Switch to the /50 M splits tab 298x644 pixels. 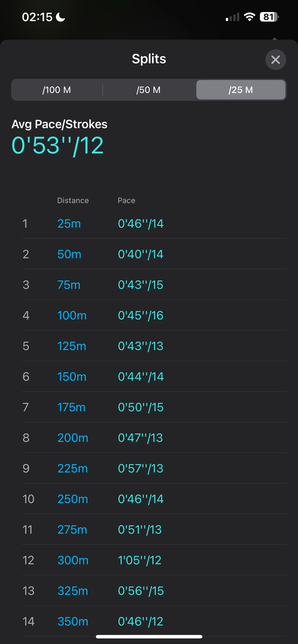click(149, 90)
